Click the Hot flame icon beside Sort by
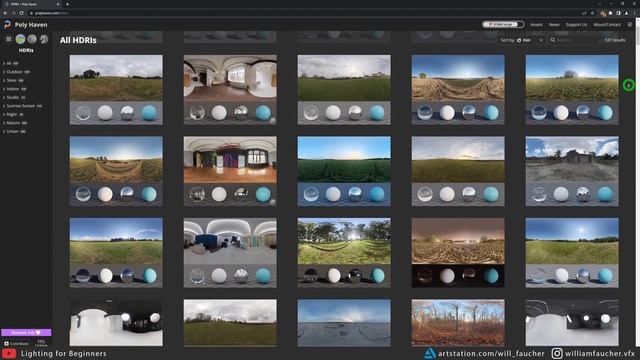Screen dimensions: 640x360 [x=519, y=40]
